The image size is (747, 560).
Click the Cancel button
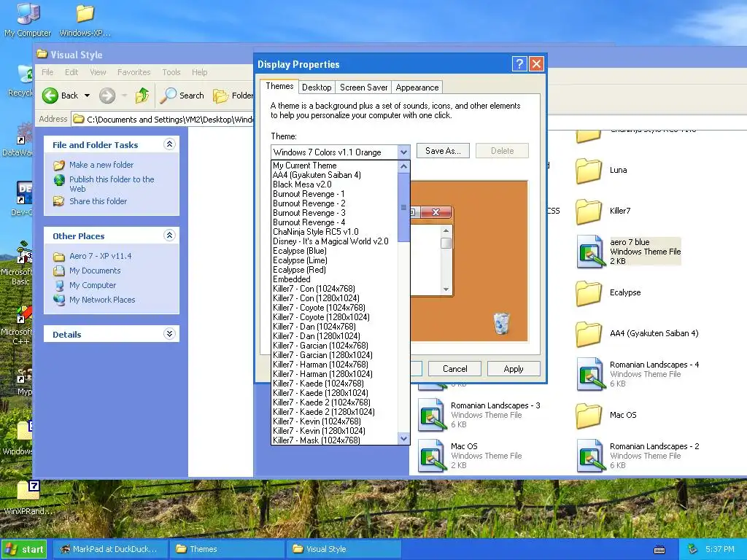454,369
